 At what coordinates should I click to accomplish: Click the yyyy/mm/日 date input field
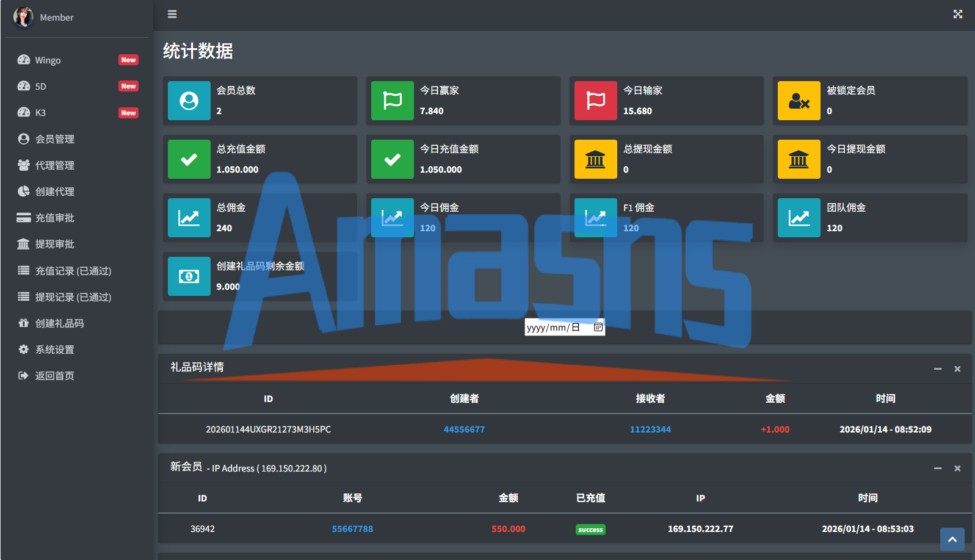click(x=565, y=328)
